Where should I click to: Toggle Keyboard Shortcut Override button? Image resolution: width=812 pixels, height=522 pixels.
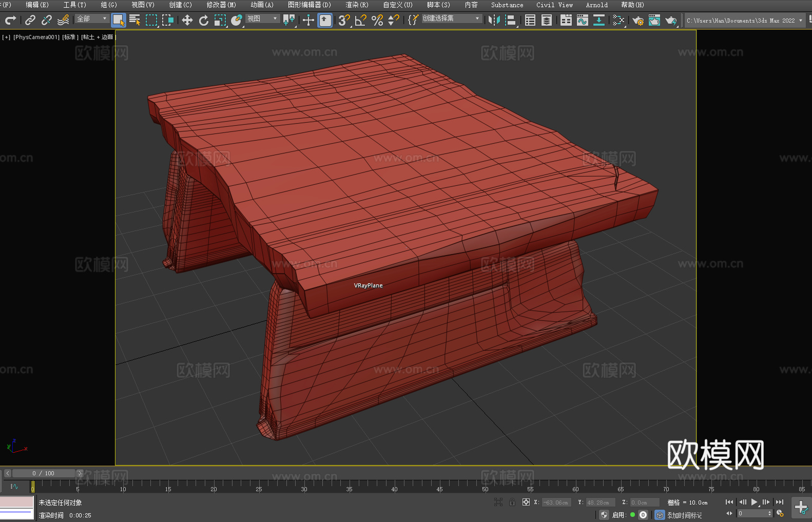tap(325, 20)
